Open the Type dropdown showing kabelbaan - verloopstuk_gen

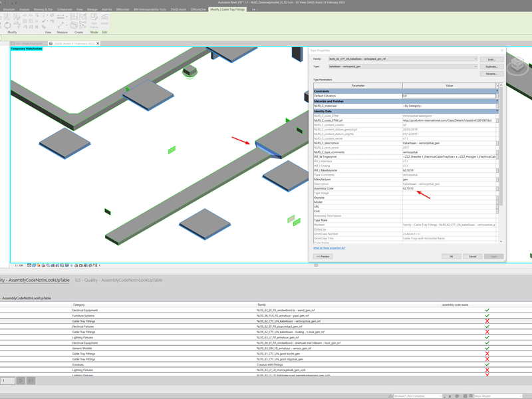(475, 66)
